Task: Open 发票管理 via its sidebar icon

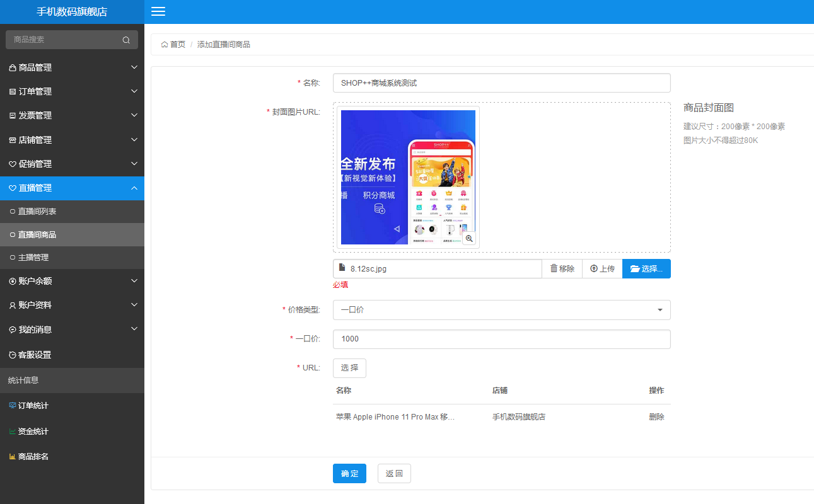Action: click(13, 115)
